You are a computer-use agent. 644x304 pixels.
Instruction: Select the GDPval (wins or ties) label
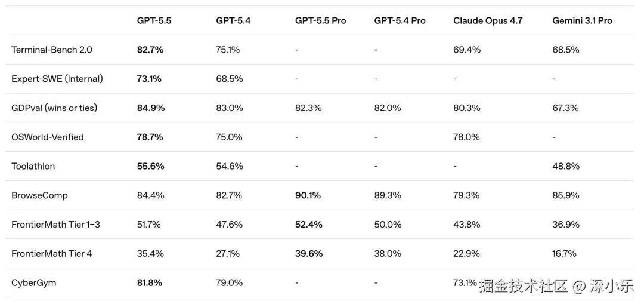click(54, 108)
